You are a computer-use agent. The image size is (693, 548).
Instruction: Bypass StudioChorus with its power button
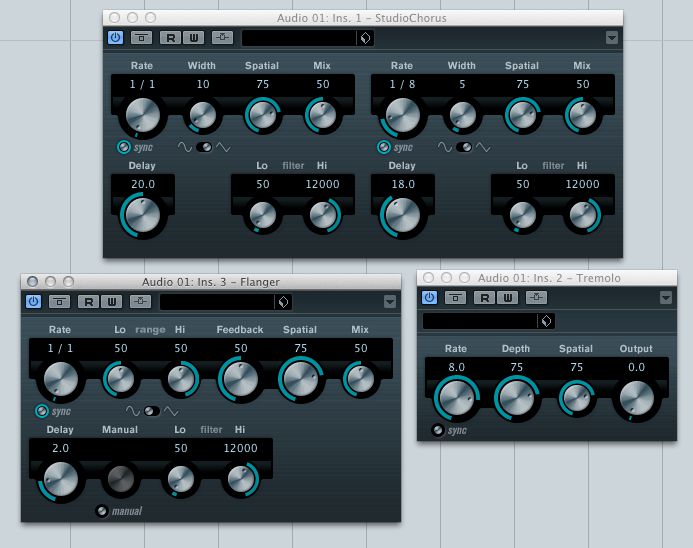(115, 38)
